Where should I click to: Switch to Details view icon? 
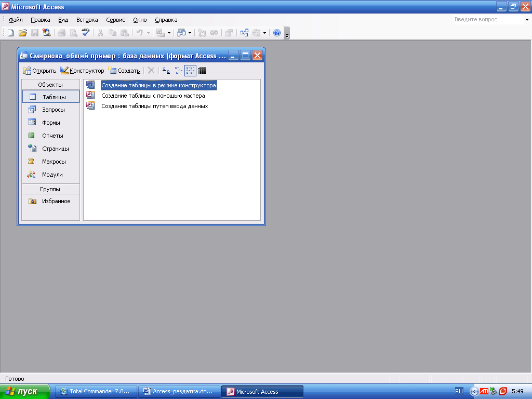[202, 71]
